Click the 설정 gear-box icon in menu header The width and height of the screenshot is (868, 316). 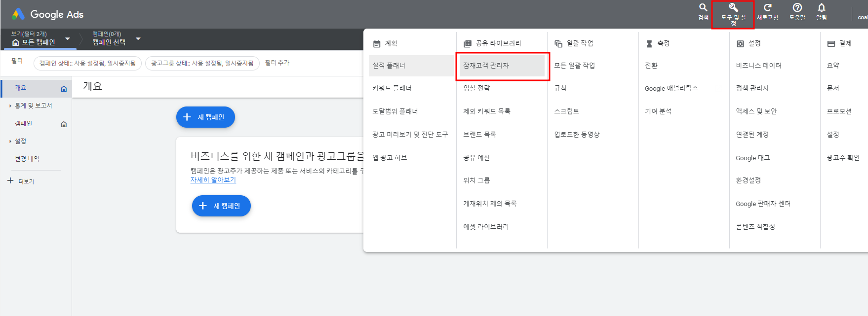740,44
